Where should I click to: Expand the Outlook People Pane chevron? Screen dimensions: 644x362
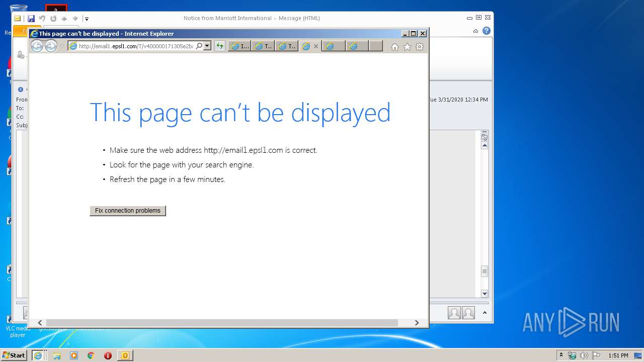pos(485,313)
